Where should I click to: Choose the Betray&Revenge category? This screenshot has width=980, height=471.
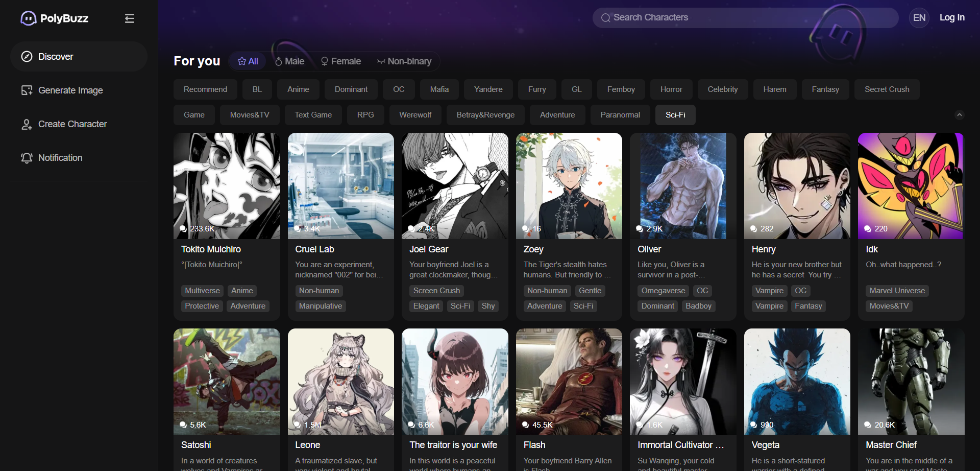tap(485, 115)
